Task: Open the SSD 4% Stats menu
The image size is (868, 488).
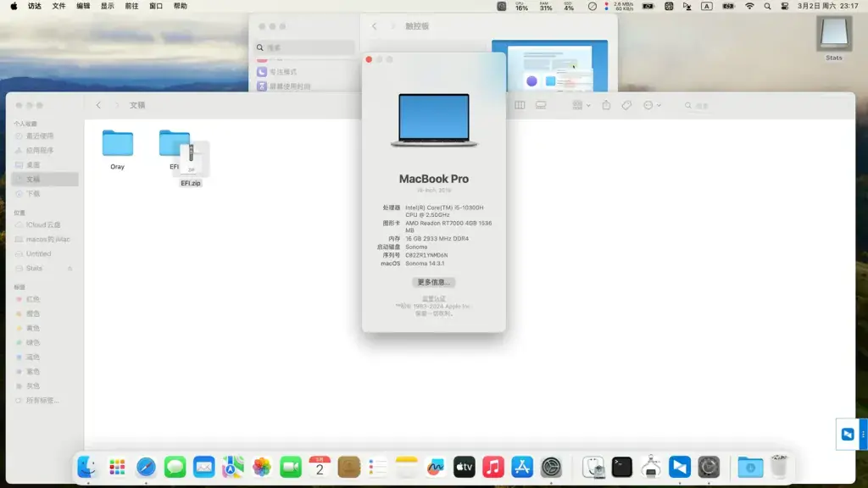Action: point(569,6)
